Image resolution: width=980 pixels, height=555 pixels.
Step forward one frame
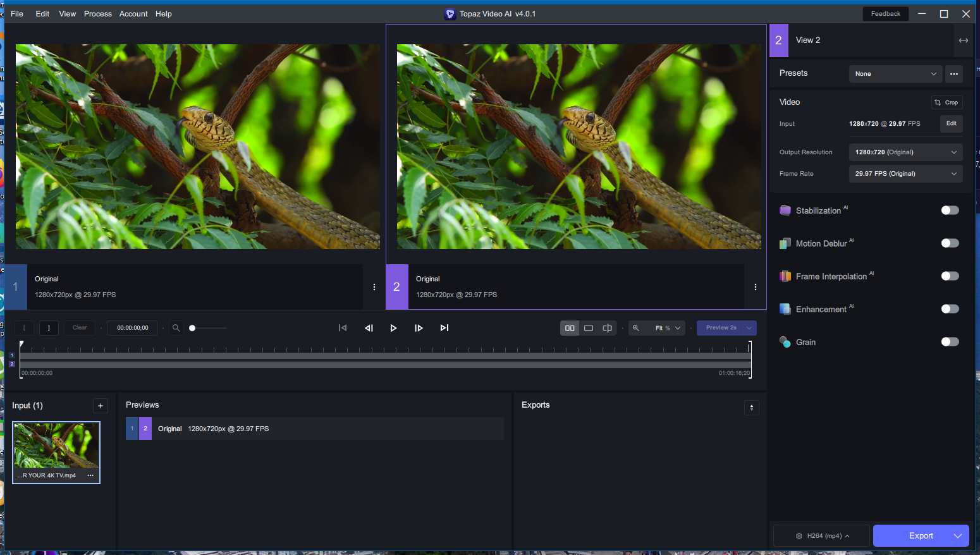click(419, 328)
